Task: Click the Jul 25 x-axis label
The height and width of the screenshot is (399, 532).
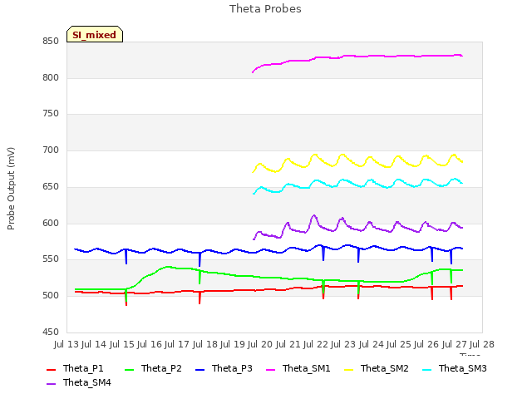Action: pyautogui.click(x=399, y=344)
